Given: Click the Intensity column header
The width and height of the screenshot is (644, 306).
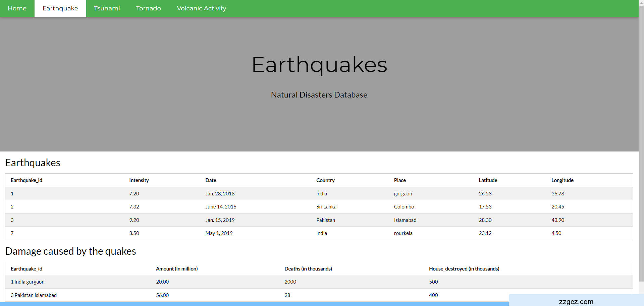Looking at the screenshot, I should coord(139,180).
